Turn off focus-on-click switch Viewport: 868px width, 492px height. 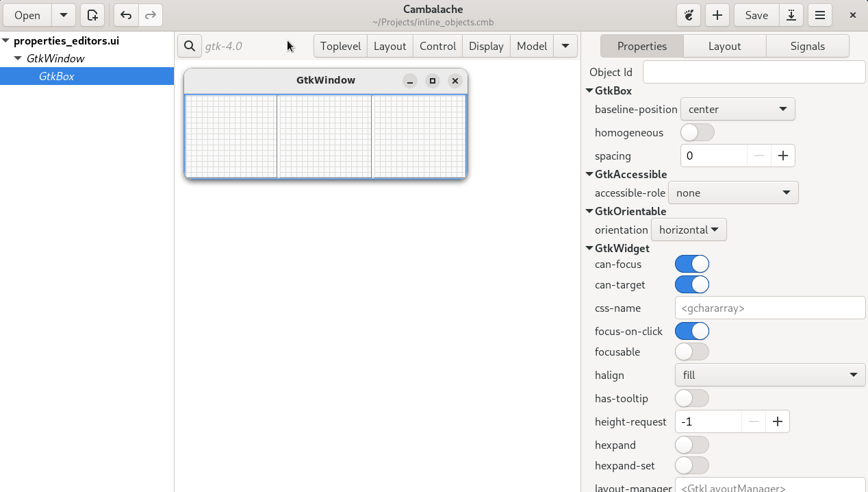pyautogui.click(x=692, y=331)
